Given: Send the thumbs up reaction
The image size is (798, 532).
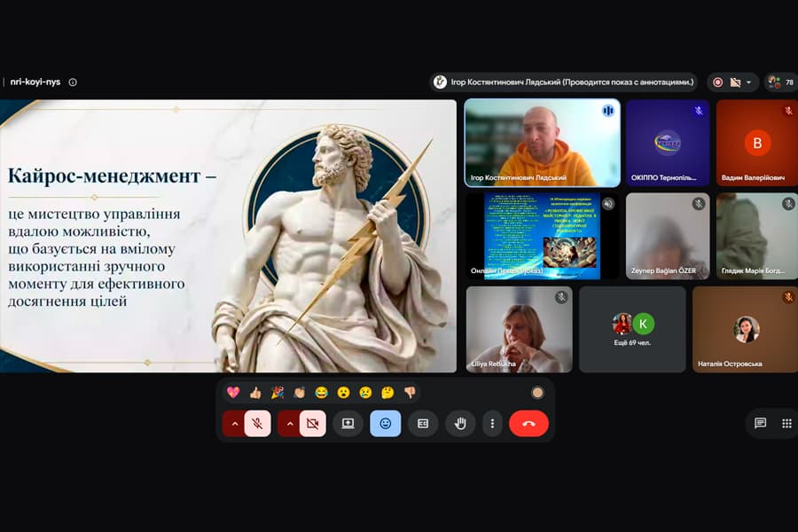Looking at the screenshot, I should click(x=255, y=393).
